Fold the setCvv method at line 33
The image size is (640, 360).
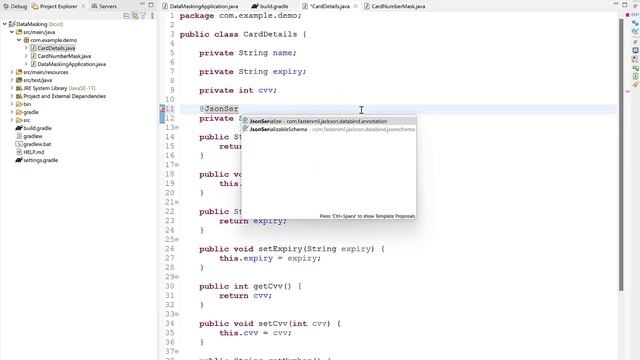click(x=177, y=314)
